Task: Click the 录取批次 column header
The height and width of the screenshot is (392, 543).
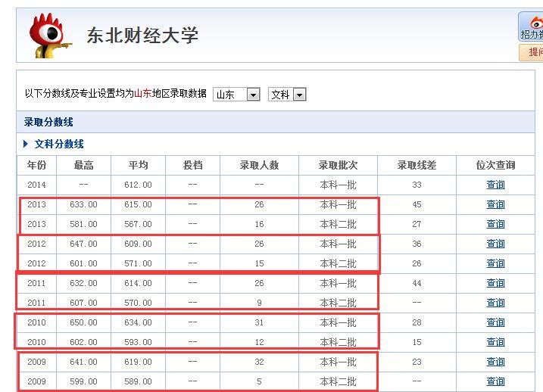Action: point(338,166)
